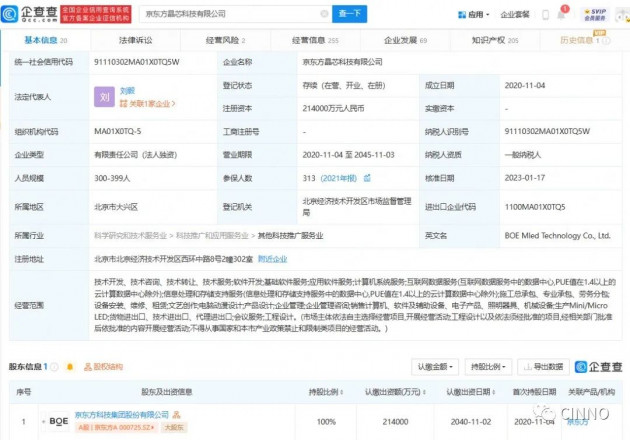Switch to the 经营信息 tab

(315, 40)
